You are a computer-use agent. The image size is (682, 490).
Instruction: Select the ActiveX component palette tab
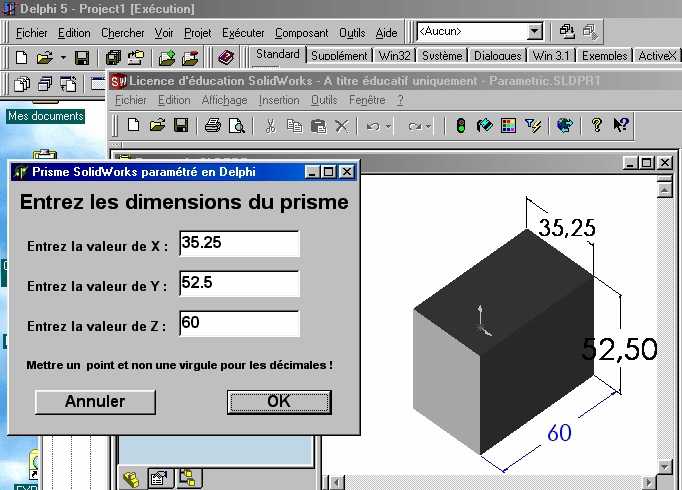[x=657, y=56]
